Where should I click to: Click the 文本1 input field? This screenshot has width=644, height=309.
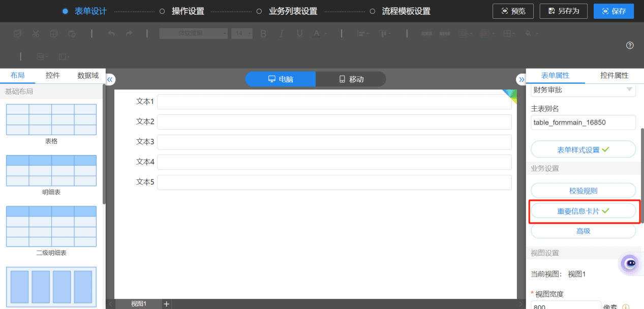pyautogui.click(x=334, y=102)
